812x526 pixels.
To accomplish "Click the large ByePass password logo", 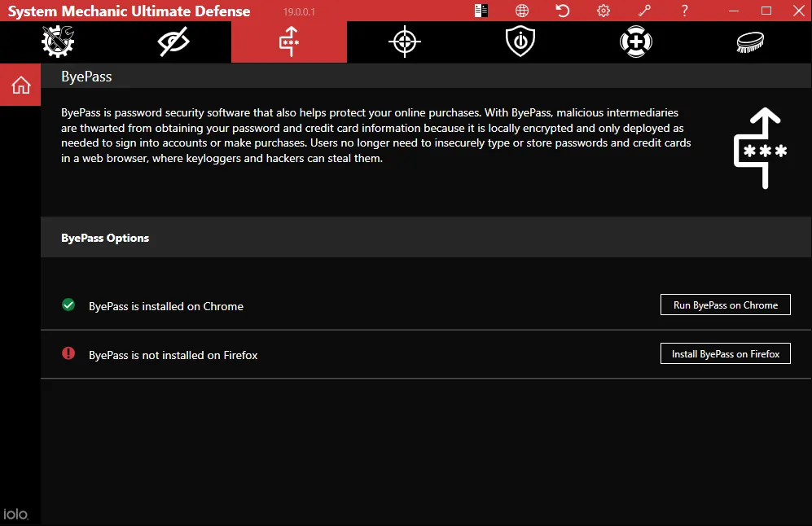I will (x=760, y=148).
